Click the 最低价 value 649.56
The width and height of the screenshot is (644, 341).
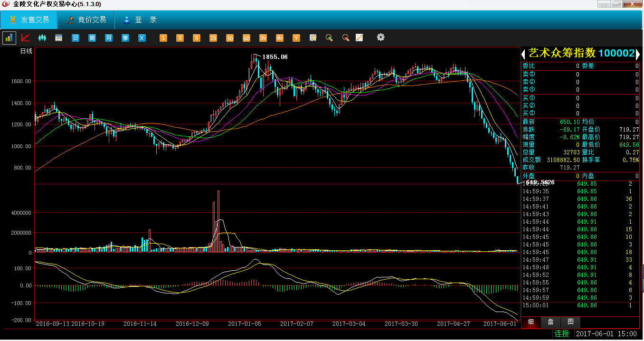629,144
